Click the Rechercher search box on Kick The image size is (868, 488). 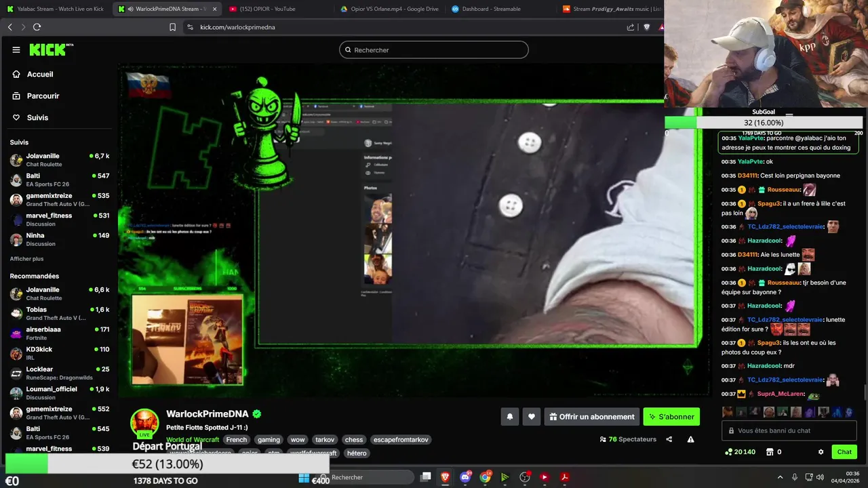point(434,49)
